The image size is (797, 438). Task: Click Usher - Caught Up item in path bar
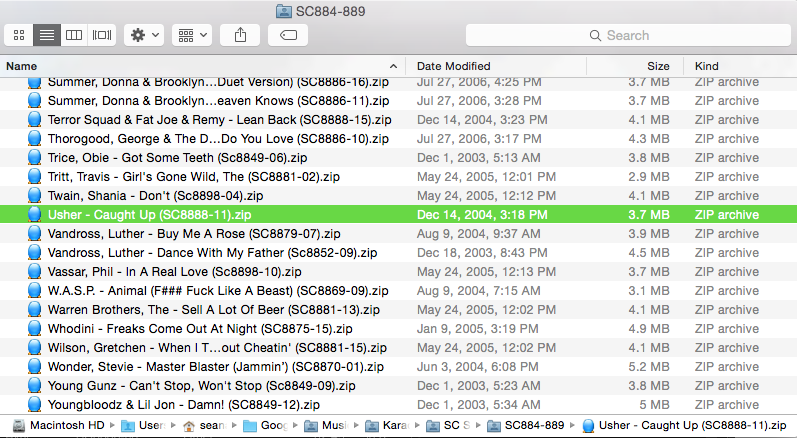(x=684, y=425)
